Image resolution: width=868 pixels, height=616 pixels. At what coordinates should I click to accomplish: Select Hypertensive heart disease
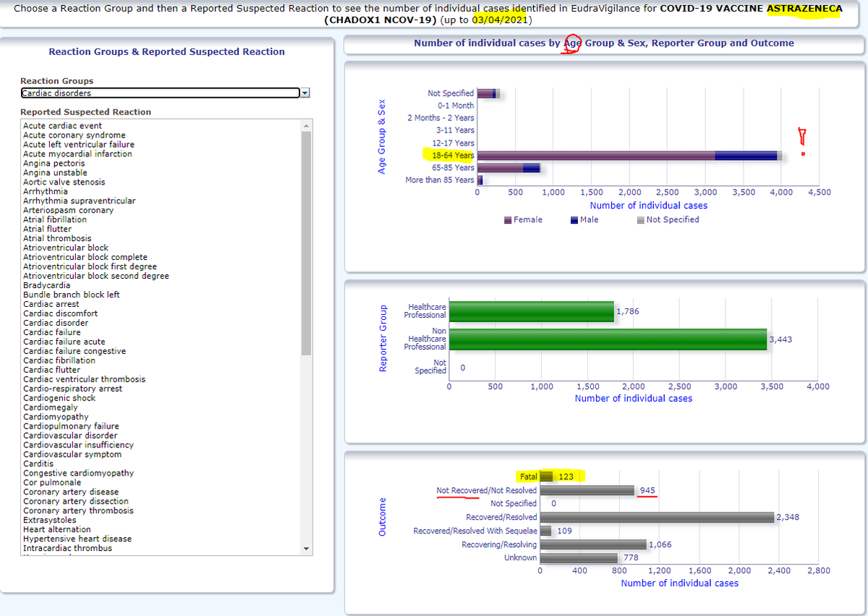[x=77, y=539]
